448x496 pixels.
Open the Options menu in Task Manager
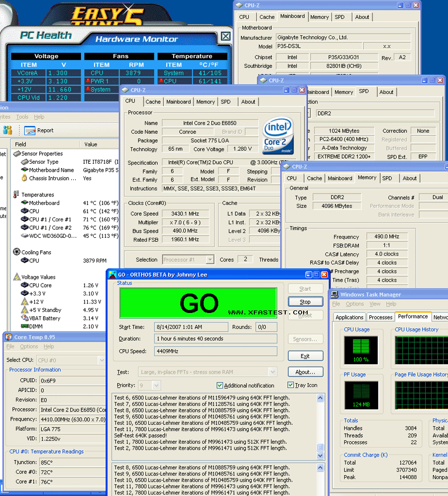354,303
